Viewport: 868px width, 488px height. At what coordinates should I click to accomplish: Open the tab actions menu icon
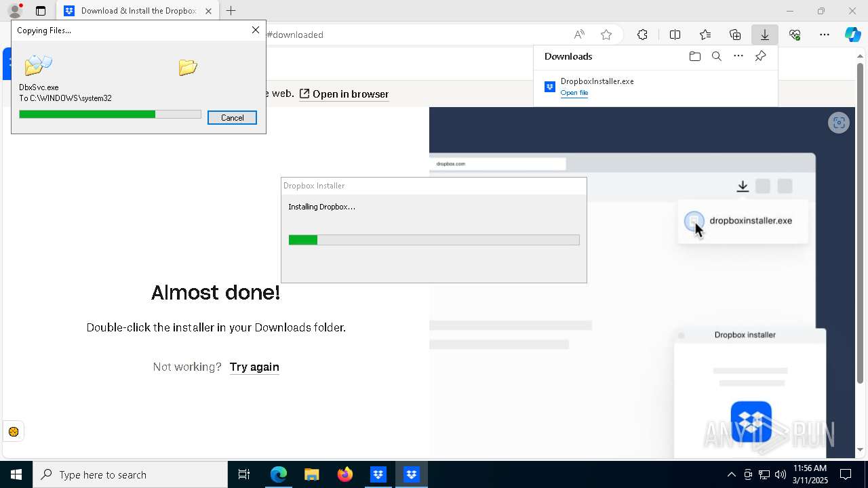pyautogui.click(x=41, y=11)
